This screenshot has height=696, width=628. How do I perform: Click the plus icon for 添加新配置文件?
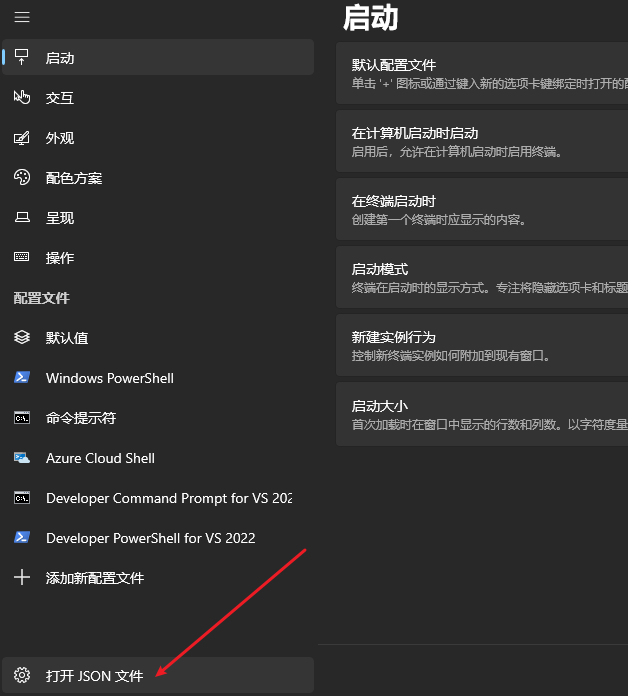click(22, 578)
